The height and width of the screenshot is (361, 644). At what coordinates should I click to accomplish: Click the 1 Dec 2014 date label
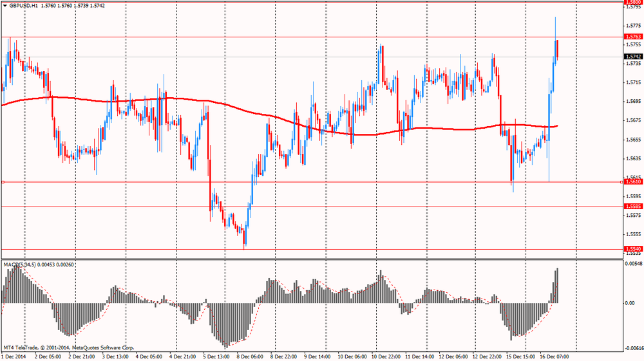[15, 356]
